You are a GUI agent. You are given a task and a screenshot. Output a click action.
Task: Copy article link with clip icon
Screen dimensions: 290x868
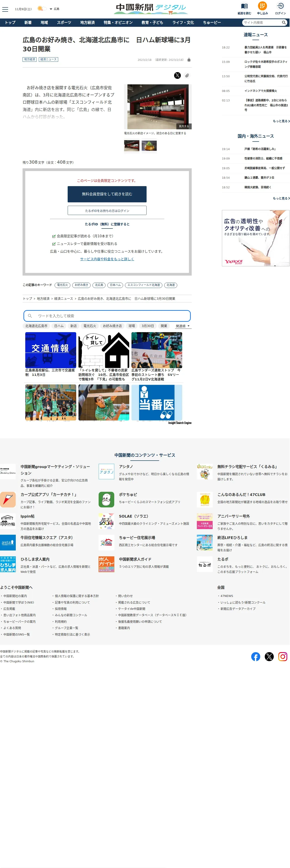[187, 75]
